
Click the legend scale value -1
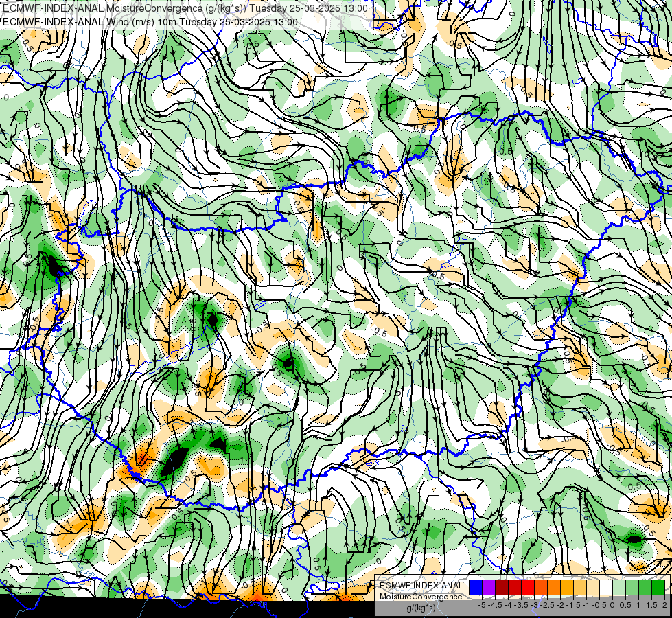pyautogui.click(x=586, y=605)
